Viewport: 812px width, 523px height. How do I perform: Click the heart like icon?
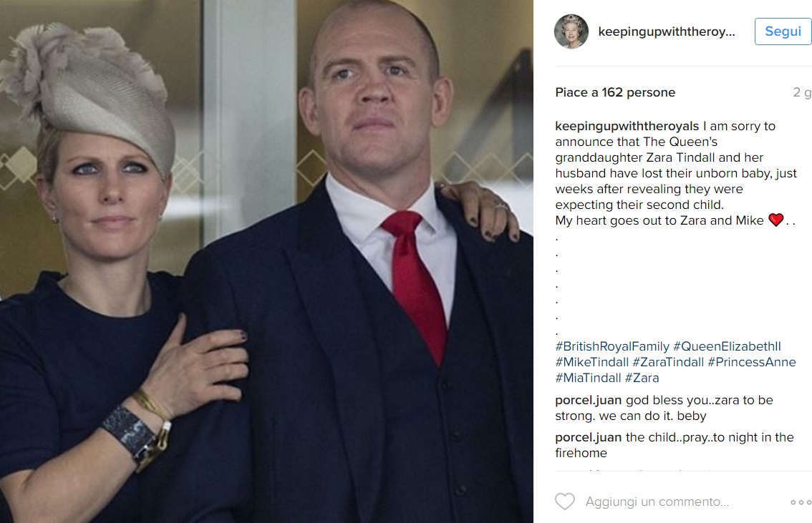[x=564, y=502]
